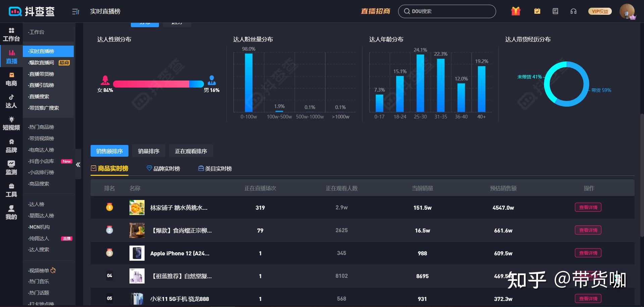
Task: Select 监测 in the main sidebar
Action: coord(11,168)
